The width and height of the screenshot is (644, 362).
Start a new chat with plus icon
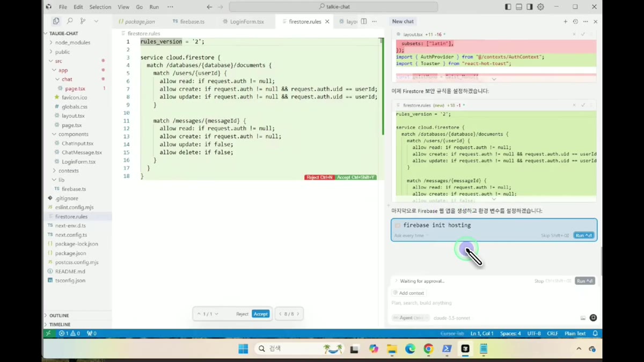click(565, 21)
